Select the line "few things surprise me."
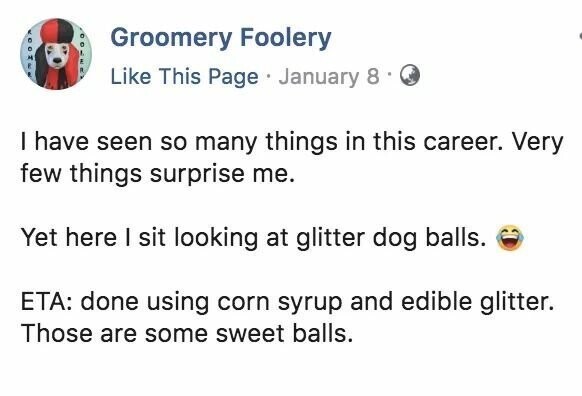582x396 pixels. pos(158,174)
